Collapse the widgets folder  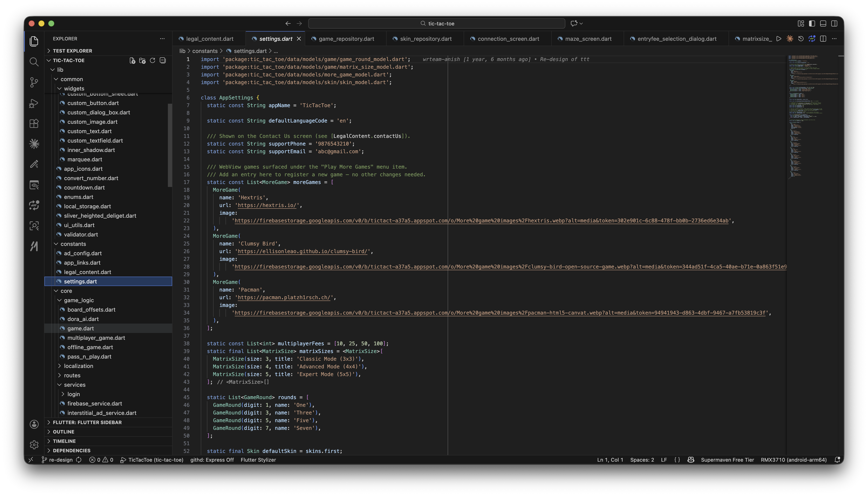[59, 89]
